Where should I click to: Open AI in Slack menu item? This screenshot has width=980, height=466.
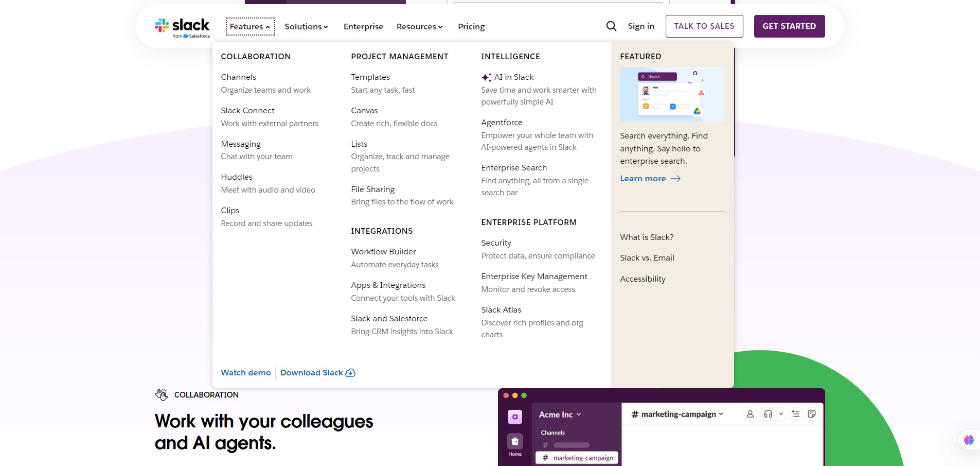pos(513,77)
